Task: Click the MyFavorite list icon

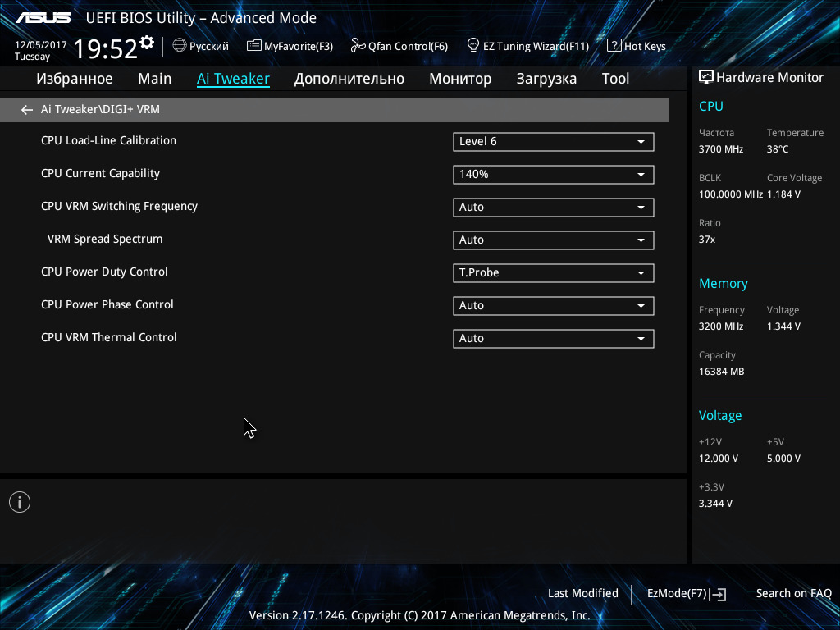Action: pos(254,46)
